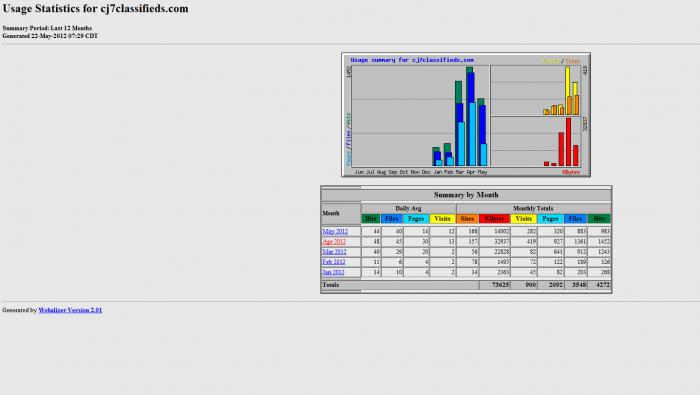The width and height of the screenshot is (700, 395).
Task: Click the blue Daily Avg Files header
Action: 392,219
